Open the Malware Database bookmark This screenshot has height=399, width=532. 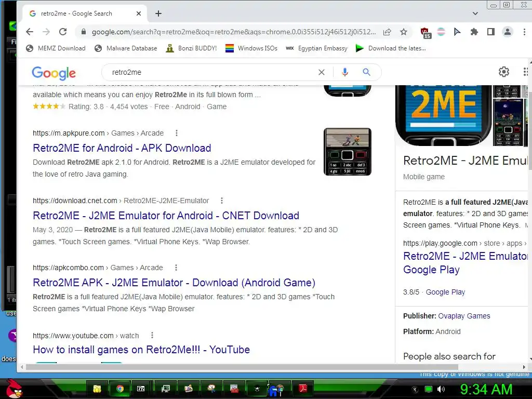[126, 48]
